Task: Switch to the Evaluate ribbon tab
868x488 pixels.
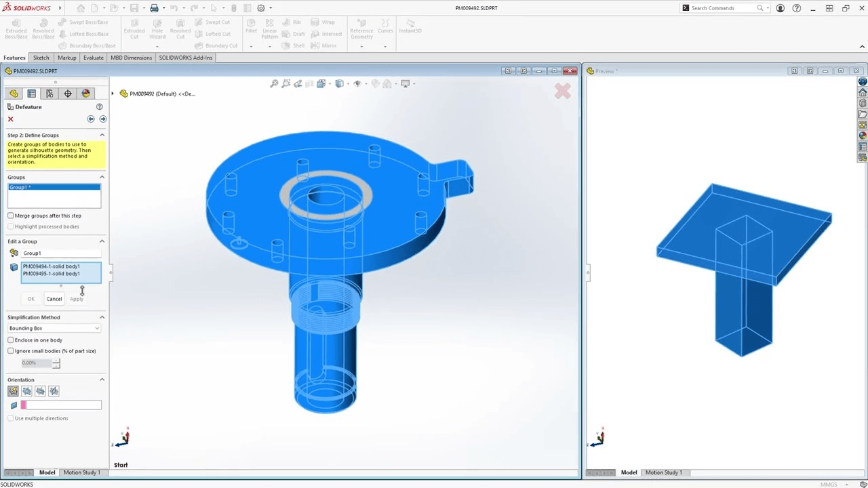Action: coord(93,58)
